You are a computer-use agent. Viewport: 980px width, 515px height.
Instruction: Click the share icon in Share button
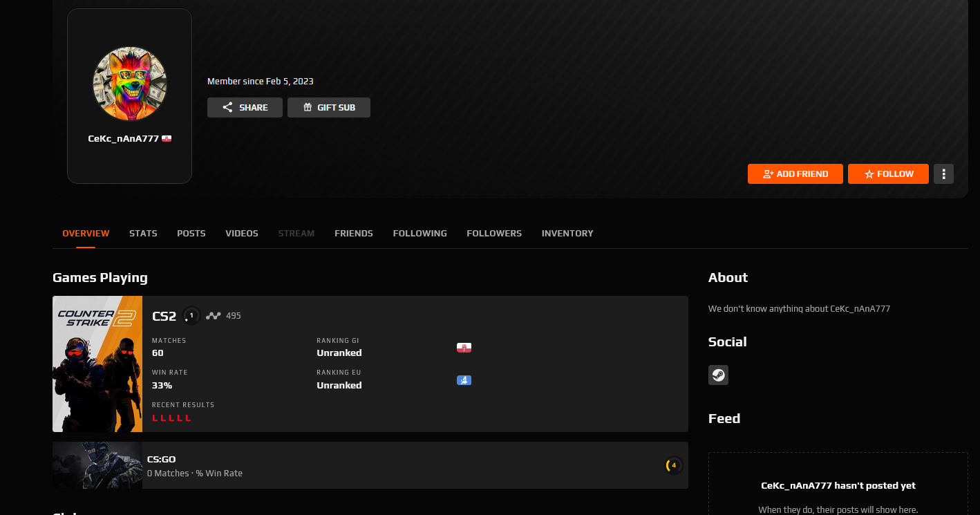(x=227, y=108)
